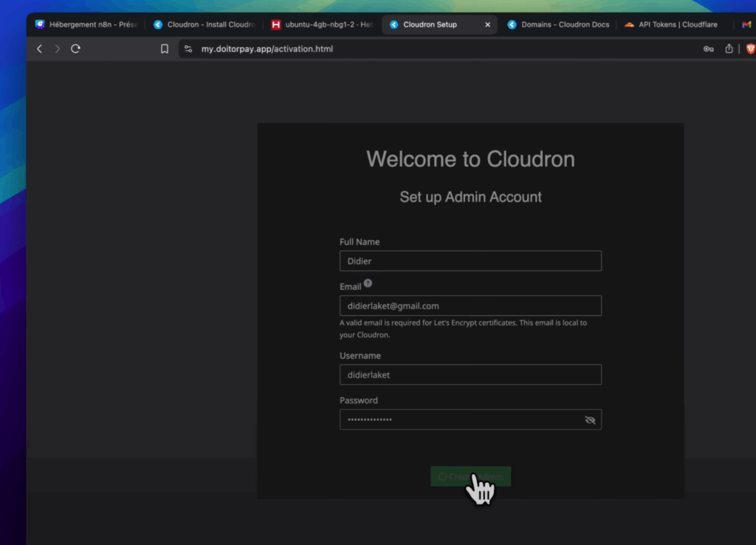Focus the Username input field
This screenshot has height=545, width=756.
pos(470,374)
